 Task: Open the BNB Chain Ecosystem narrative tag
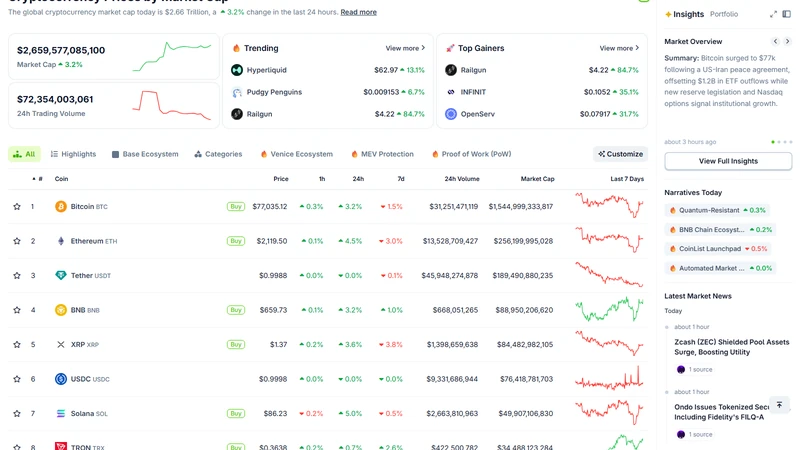coord(720,230)
